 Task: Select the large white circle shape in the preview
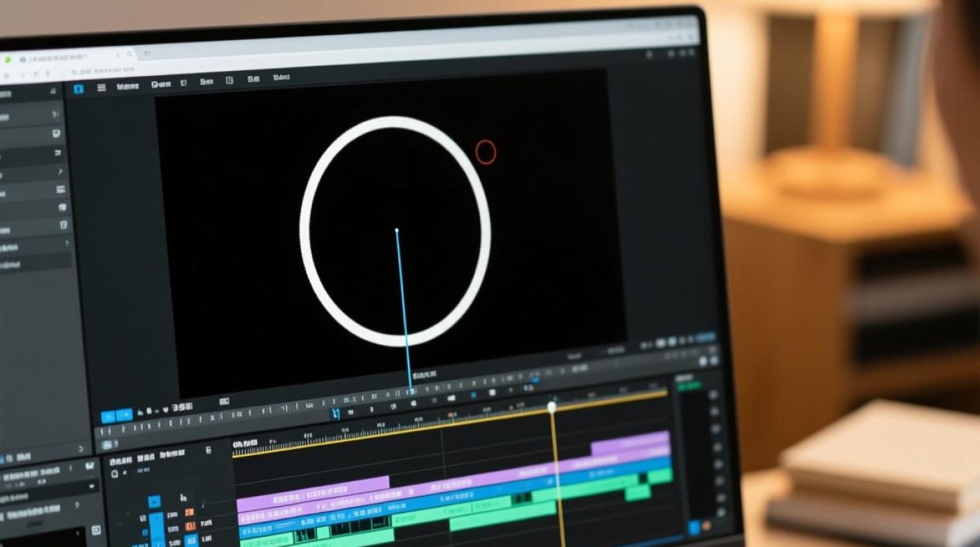click(395, 231)
